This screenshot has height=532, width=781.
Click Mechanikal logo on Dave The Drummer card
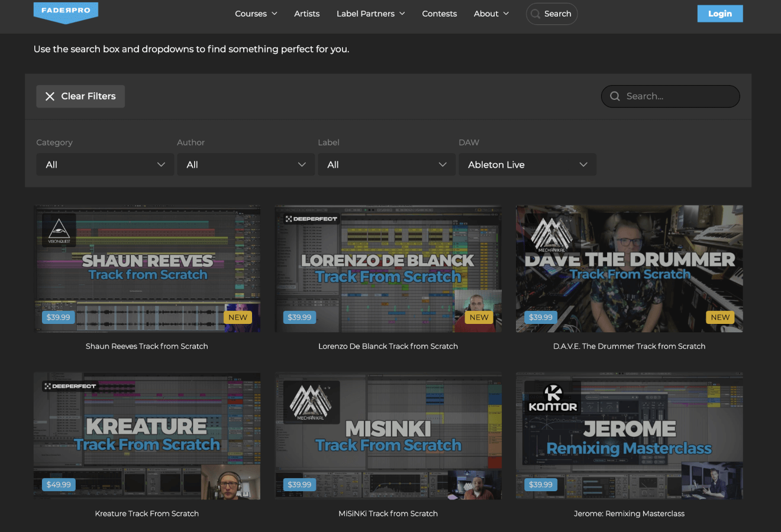point(551,235)
